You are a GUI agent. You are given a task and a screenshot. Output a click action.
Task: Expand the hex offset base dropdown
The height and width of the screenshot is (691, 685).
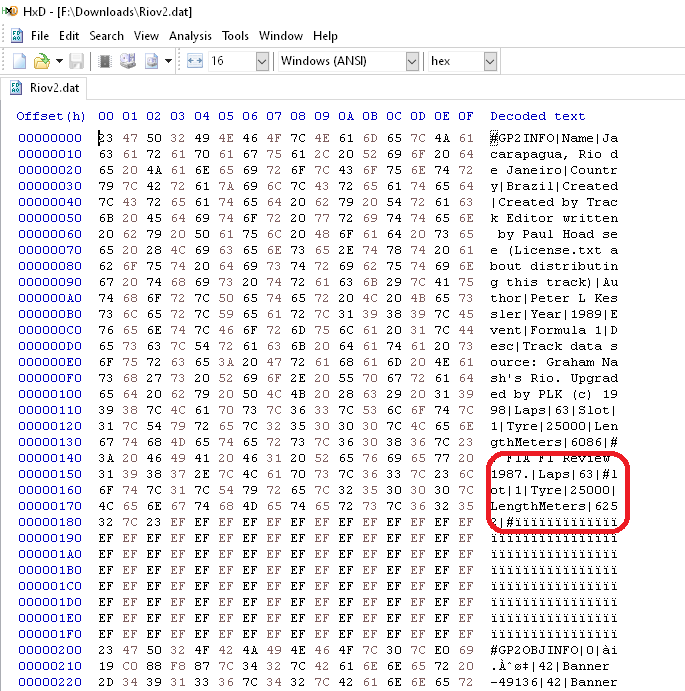point(489,61)
